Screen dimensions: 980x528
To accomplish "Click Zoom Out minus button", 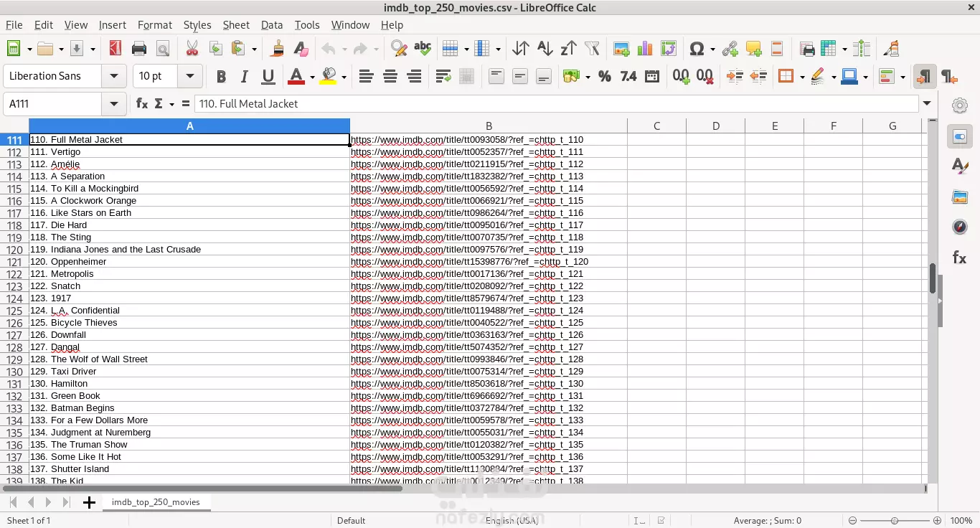I will (852, 520).
